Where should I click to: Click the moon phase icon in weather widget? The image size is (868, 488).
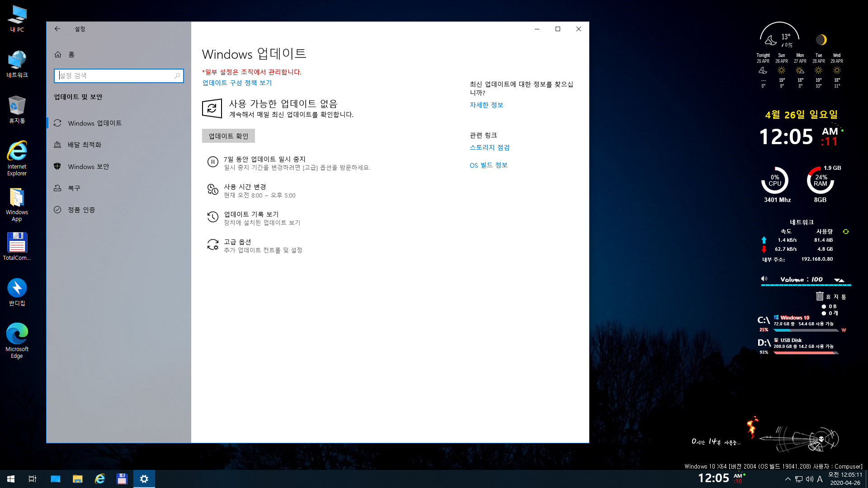pos(821,40)
